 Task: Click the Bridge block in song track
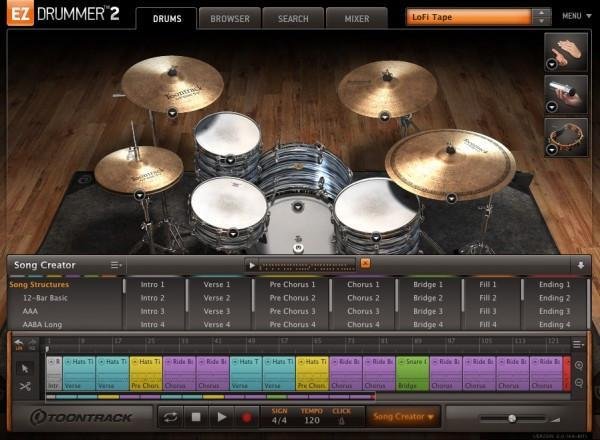tap(412, 372)
